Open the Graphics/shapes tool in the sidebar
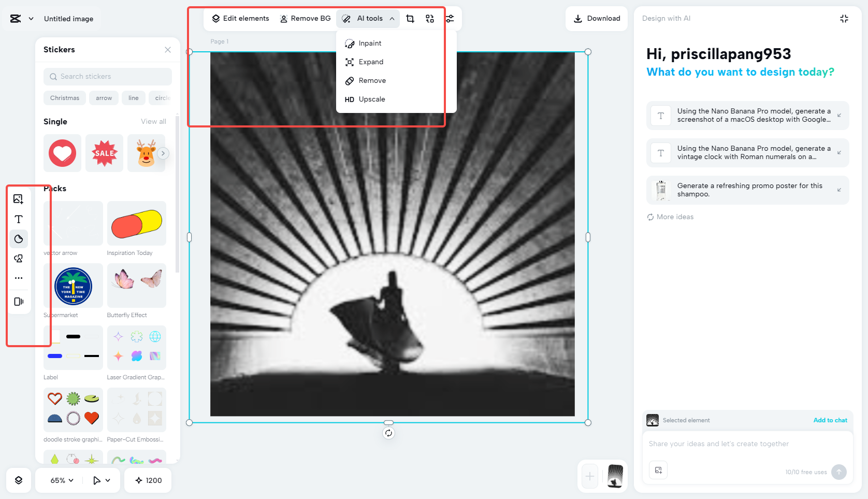 coord(19,258)
